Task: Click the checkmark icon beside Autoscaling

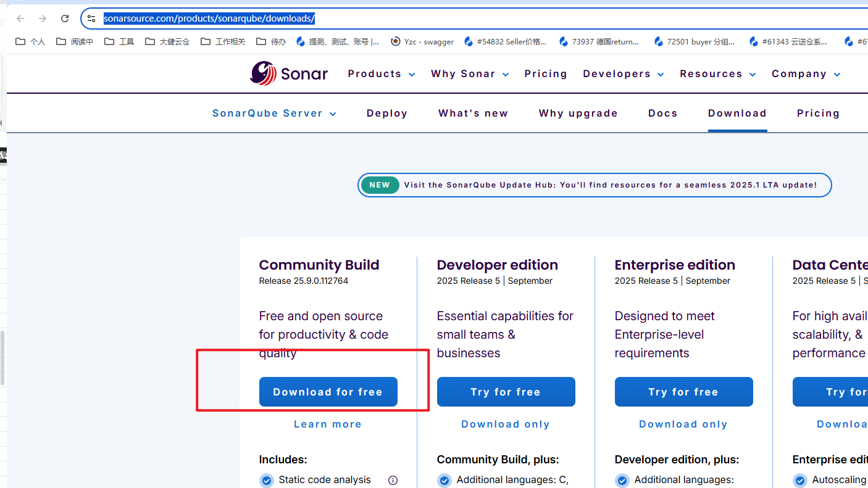Action: pos(799,480)
